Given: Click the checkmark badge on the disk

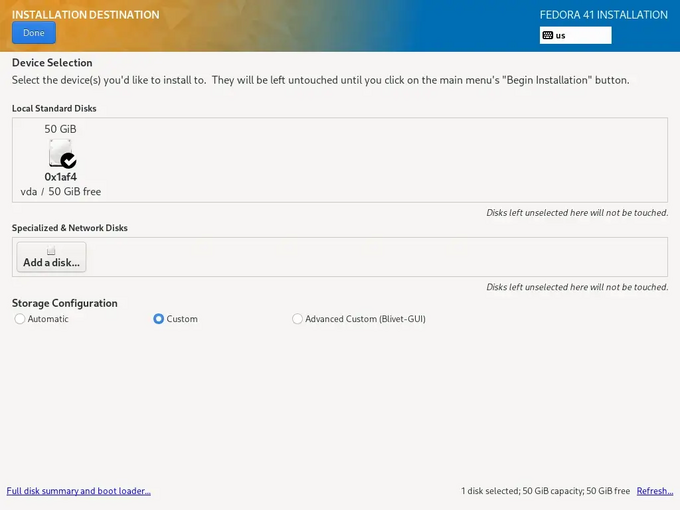Looking at the screenshot, I should pyautogui.click(x=68, y=160).
